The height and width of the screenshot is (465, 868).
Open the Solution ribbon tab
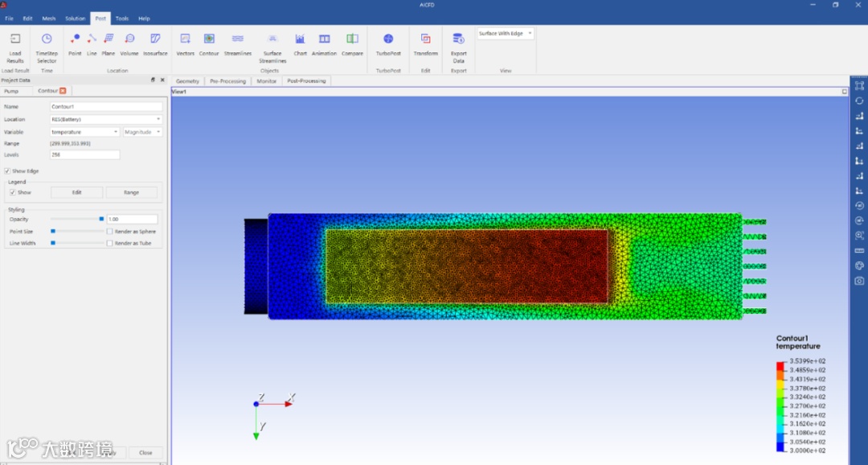[76, 19]
